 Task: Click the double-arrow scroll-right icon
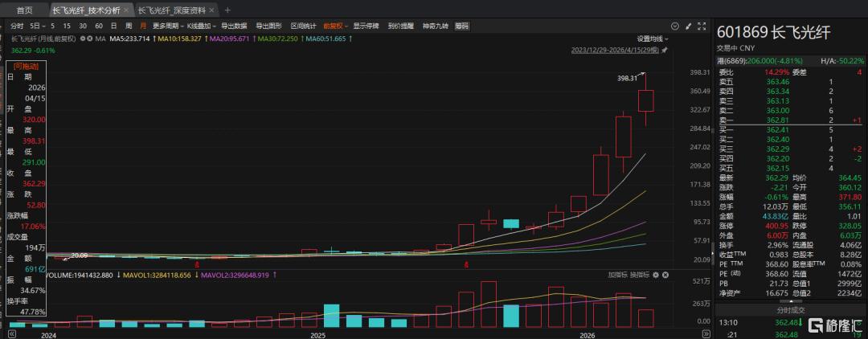(706, 334)
